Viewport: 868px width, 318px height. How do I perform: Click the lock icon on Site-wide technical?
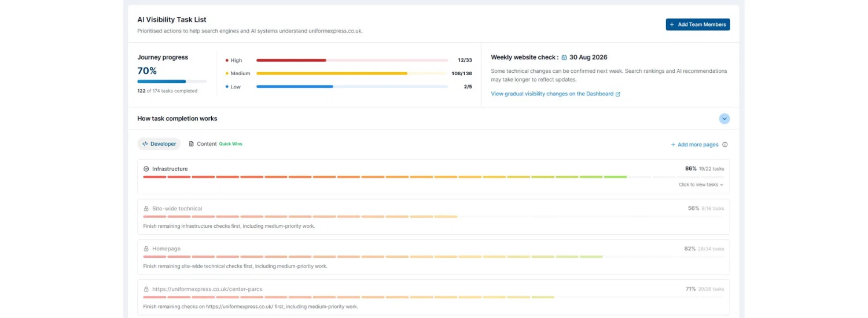tap(146, 209)
